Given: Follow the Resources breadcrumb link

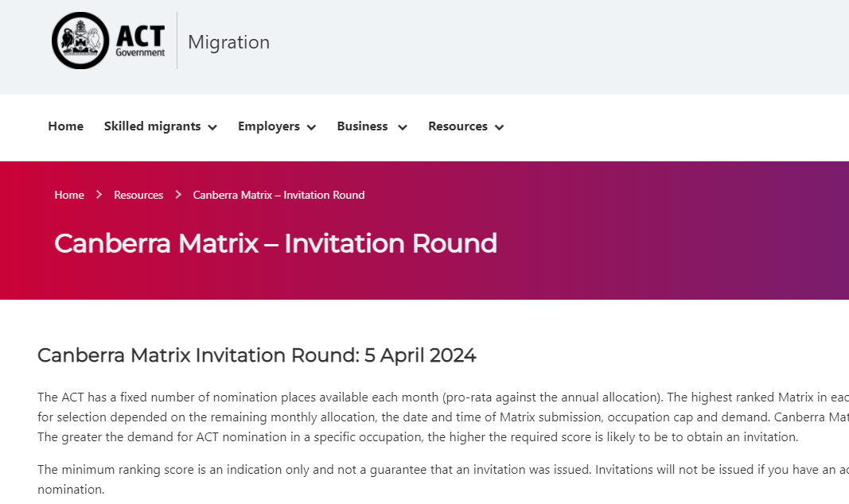Looking at the screenshot, I should 138,195.
